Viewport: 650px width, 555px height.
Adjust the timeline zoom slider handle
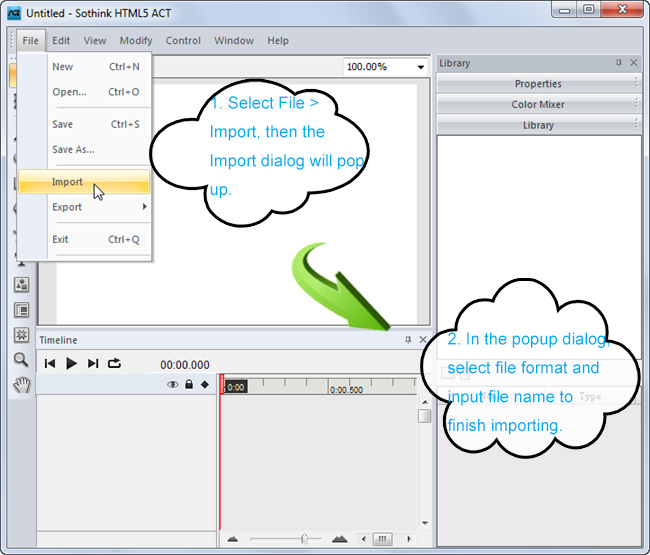pyautogui.click(x=304, y=539)
